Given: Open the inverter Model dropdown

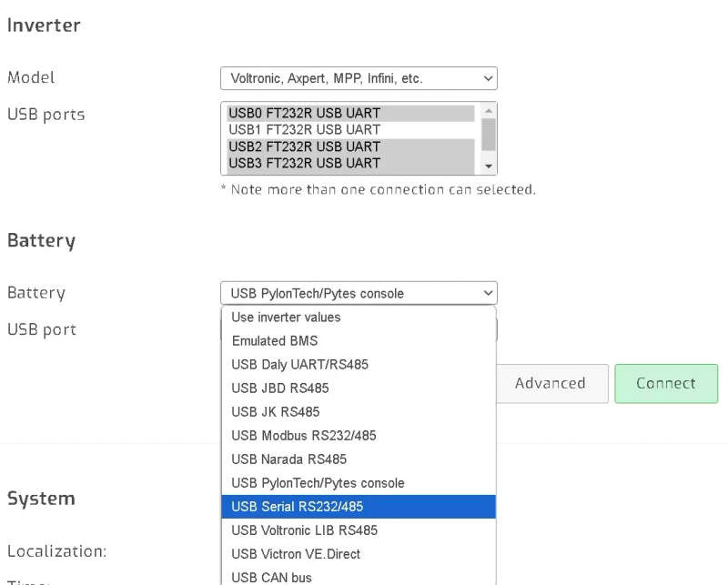Looking at the screenshot, I should tap(359, 78).
